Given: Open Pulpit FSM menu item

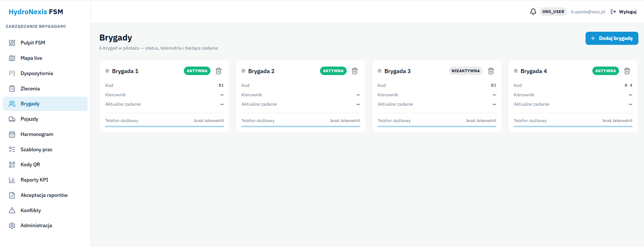Looking at the screenshot, I should [45, 43].
